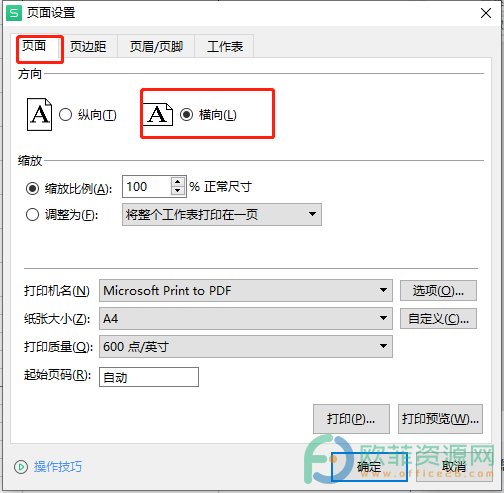Select the 缩放比例(A) radio button
This screenshot has width=504, height=493.
click(x=32, y=189)
